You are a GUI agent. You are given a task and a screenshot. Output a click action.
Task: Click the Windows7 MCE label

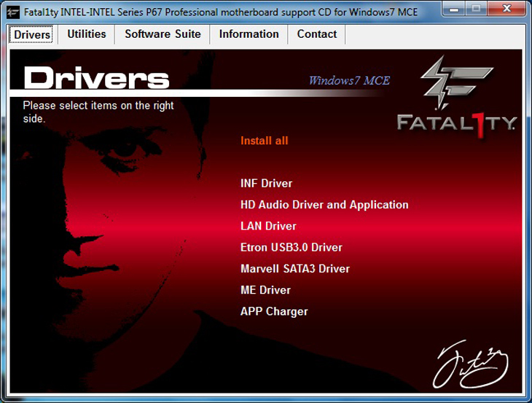click(x=349, y=80)
